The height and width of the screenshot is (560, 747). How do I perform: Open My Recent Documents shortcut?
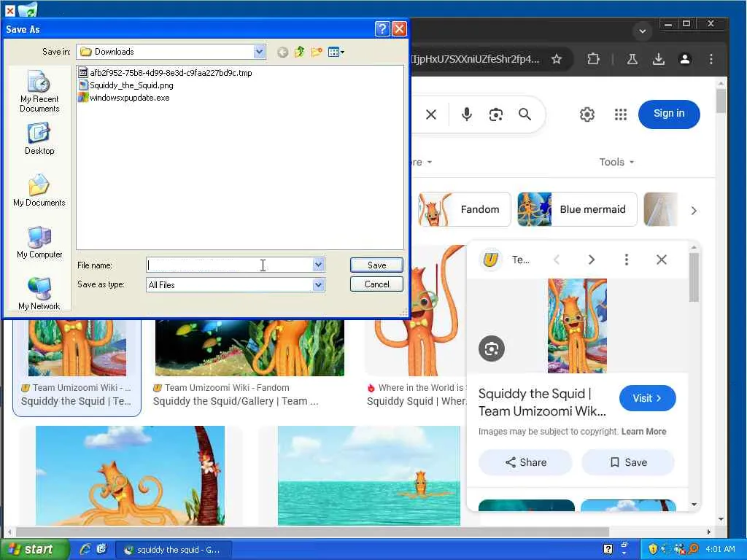point(39,91)
